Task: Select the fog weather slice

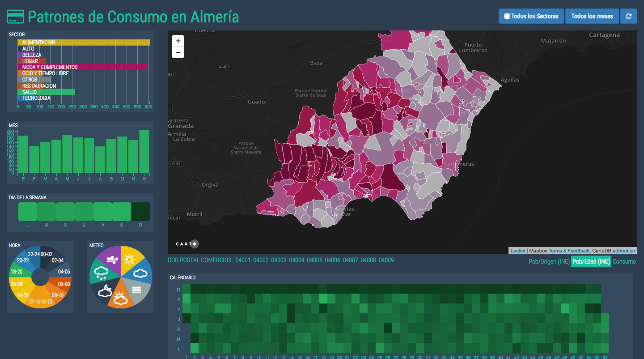Action: pos(137,289)
